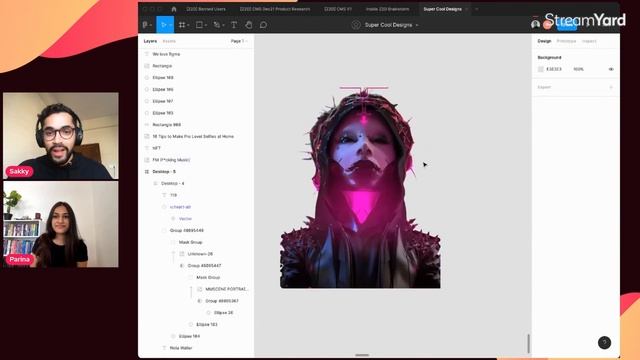Viewport: 640px width, 360px height.
Task: Select the Nola Waller text layer
Action: click(181, 348)
